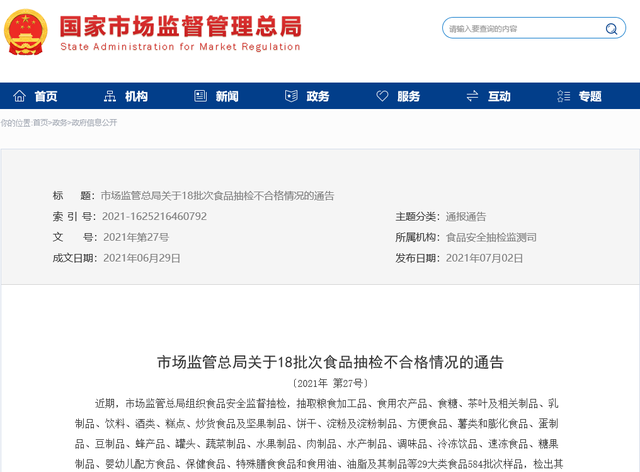The height and width of the screenshot is (472, 640).
Task: Click breadcrumb link 首页
Action: 40,122
